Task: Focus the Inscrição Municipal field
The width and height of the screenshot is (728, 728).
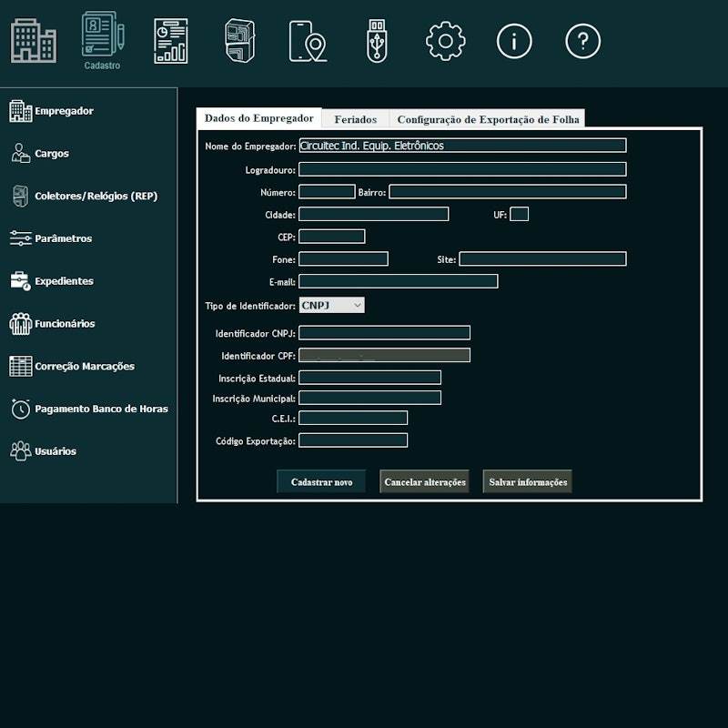Action: (x=369, y=398)
